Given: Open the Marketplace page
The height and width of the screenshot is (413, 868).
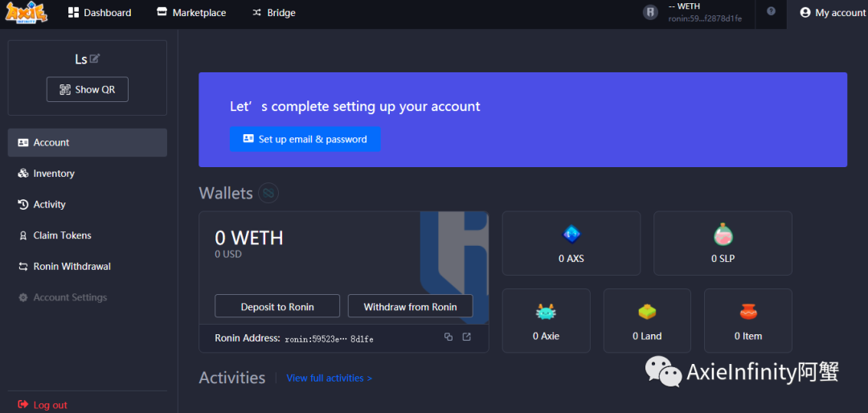Looking at the screenshot, I should tap(191, 13).
